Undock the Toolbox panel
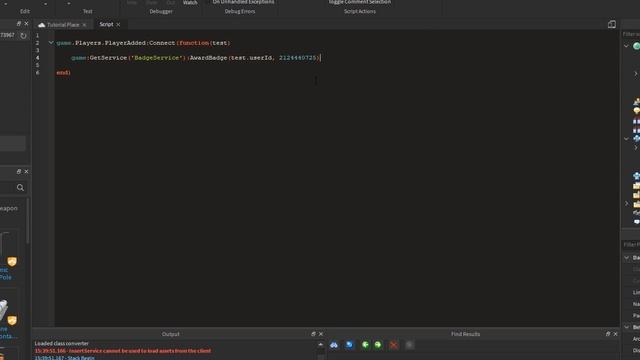This screenshot has width=640, height=360. click(x=19, y=172)
